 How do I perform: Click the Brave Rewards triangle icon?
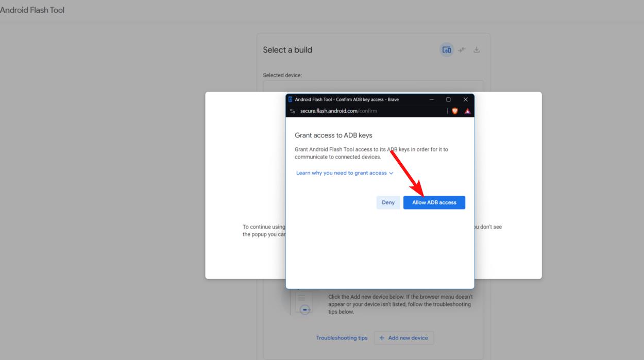(x=468, y=111)
